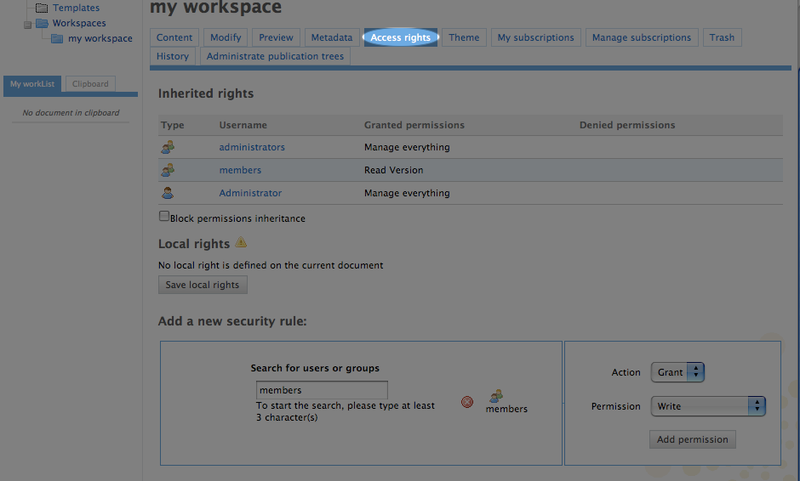Select my workspace in navigation tree
Image resolution: width=800 pixels, height=481 pixels.
pos(101,38)
